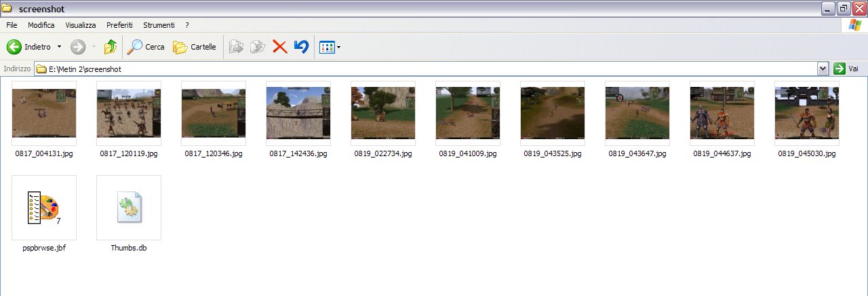Click the Copy To folder icon
The height and width of the screenshot is (296, 868).
[258, 47]
